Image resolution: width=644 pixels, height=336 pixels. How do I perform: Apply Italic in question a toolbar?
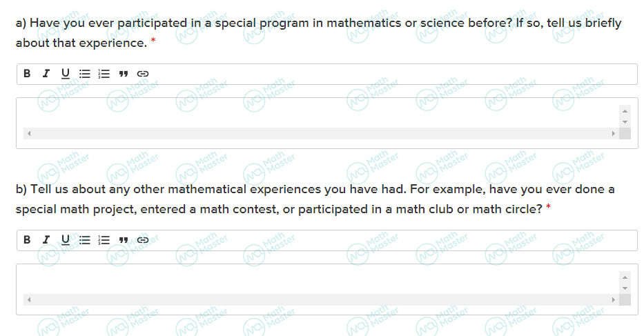(x=46, y=74)
